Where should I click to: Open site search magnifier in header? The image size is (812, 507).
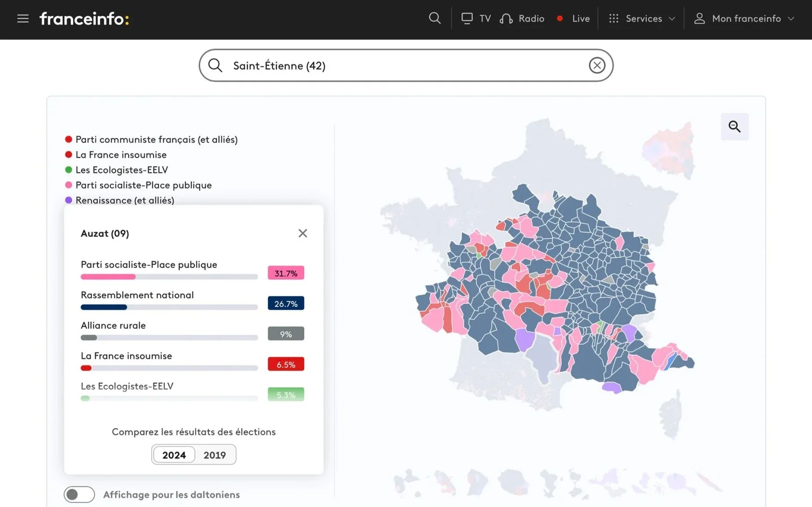pos(434,18)
